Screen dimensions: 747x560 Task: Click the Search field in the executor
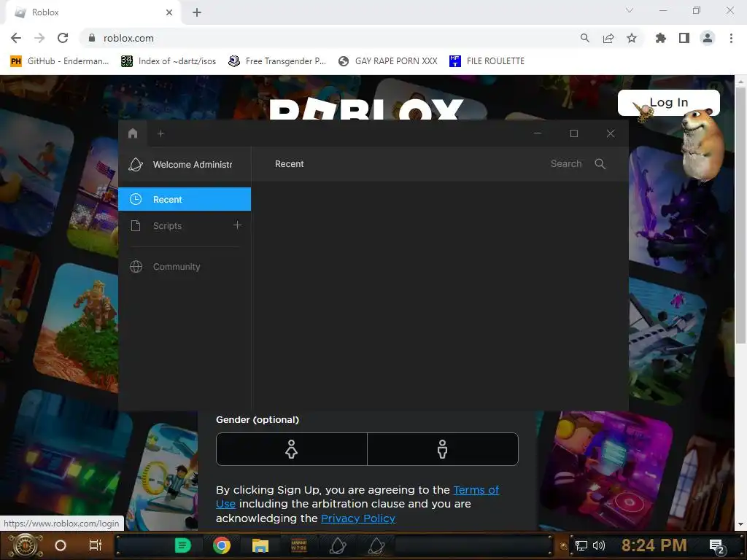[x=566, y=164]
